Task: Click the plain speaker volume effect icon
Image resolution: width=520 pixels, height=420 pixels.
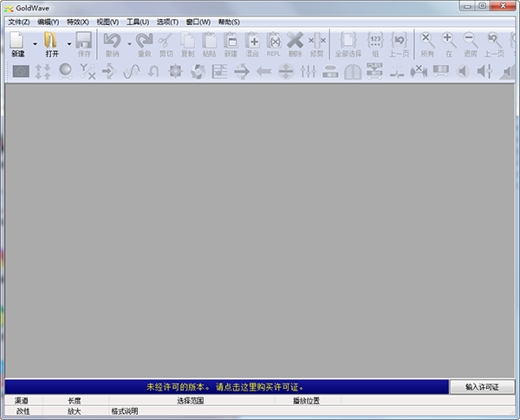Action: (463, 71)
